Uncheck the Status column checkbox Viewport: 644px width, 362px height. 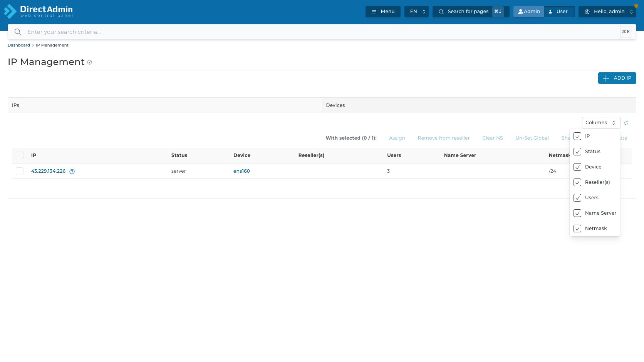(577, 152)
